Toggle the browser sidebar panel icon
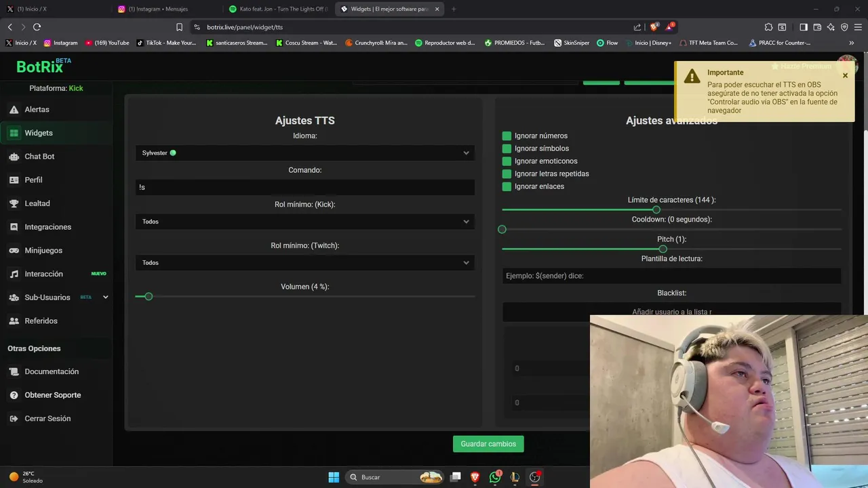 click(x=804, y=27)
